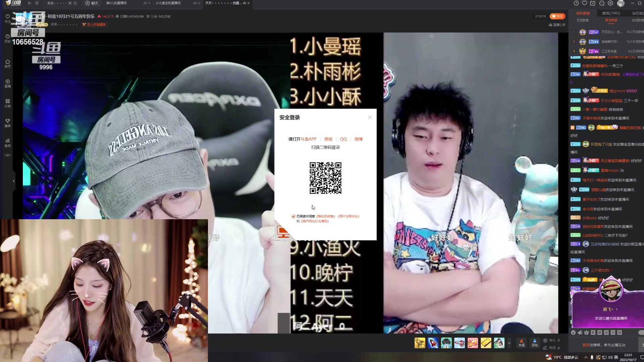Viewport: 644px width, 362px height.
Task: Open the user avatar in the title bar
Action: [x=621, y=3]
